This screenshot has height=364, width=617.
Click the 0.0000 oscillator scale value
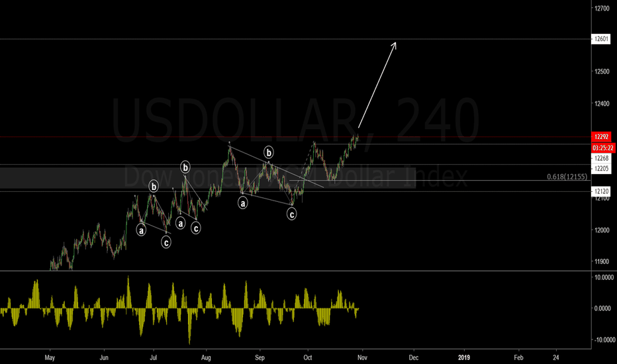coord(602,308)
